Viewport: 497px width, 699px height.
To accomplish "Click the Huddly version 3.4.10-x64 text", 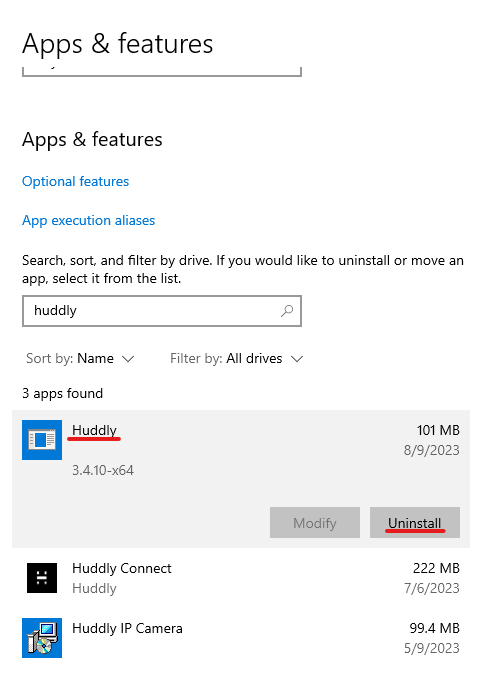I will (x=103, y=470).
